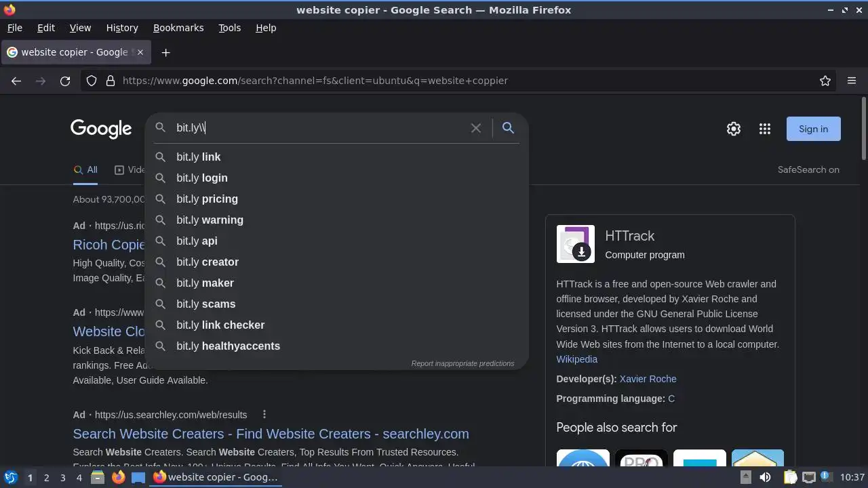868x488 pixels.
Task: Open C programming language link
Action: [671, 399]
